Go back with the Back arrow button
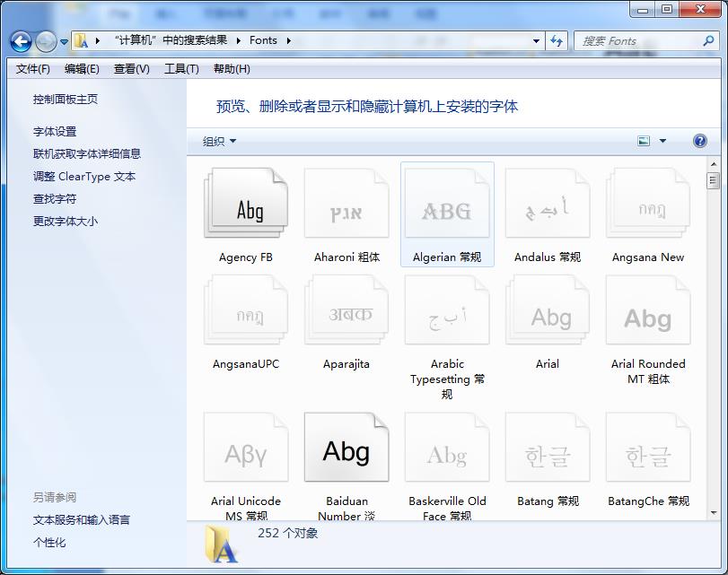 [x=21, y=42]
